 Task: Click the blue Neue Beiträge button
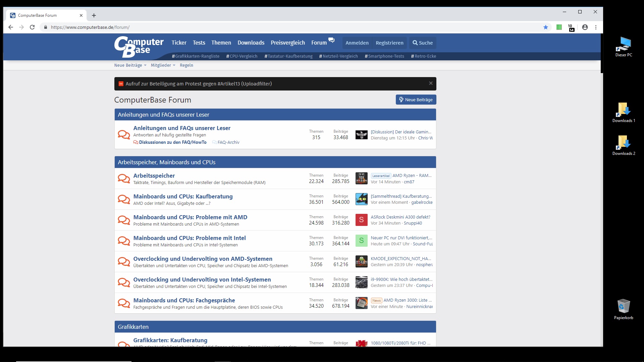tap(416, 100)
